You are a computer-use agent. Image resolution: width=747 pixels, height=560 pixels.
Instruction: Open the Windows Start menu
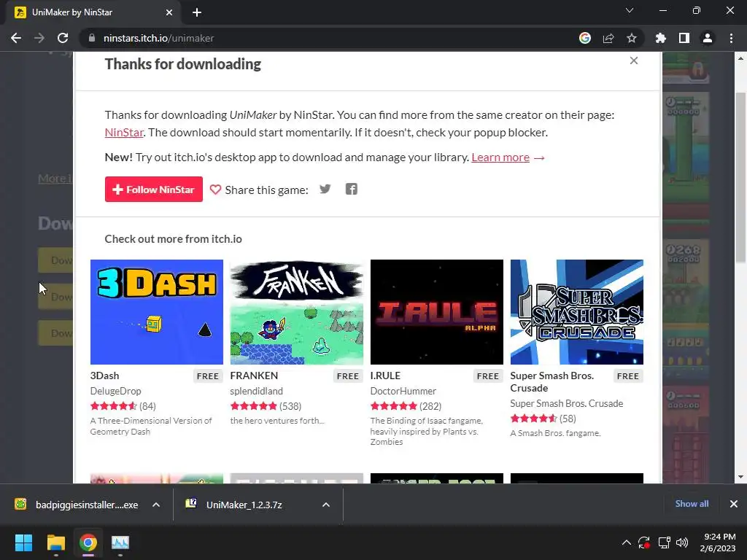click(x=23, y=542)
